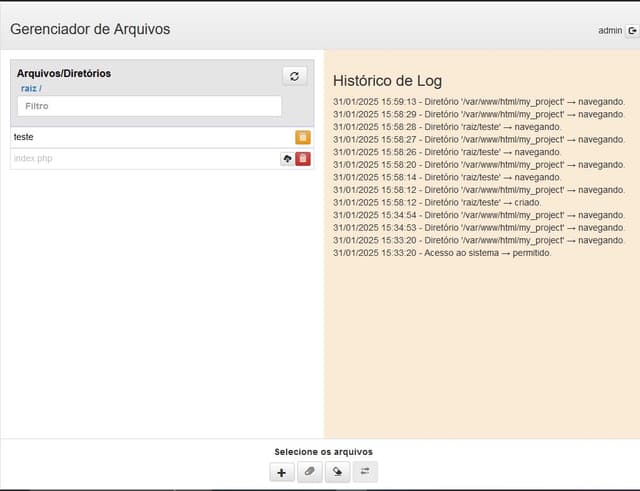Select the index.php file entry

(x=33, y=159)
